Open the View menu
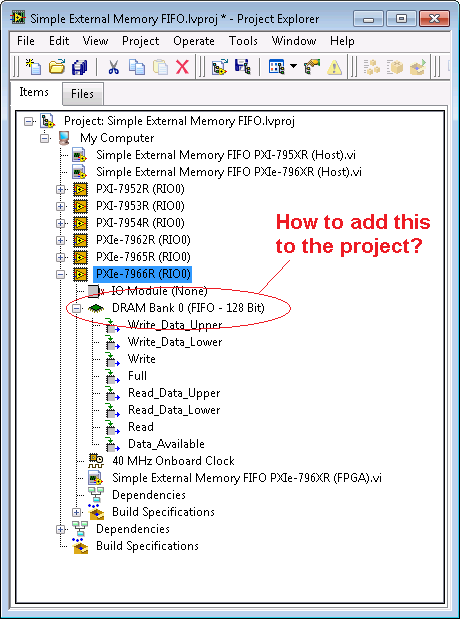 (x=95, y=41)
